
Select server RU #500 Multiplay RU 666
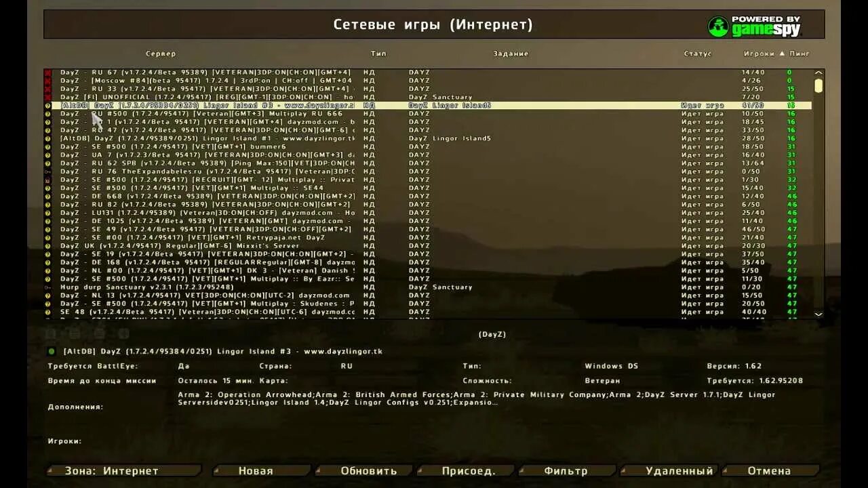pyautogui.click(x=431, y=114)
